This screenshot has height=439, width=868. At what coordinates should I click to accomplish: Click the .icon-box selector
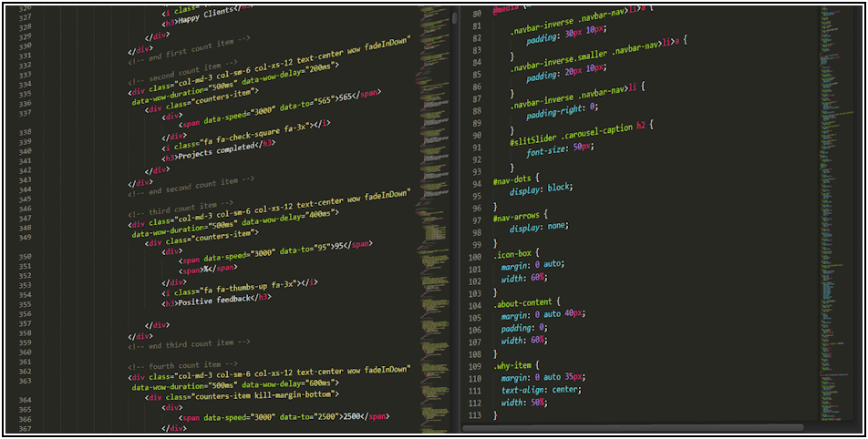(515, 250)
